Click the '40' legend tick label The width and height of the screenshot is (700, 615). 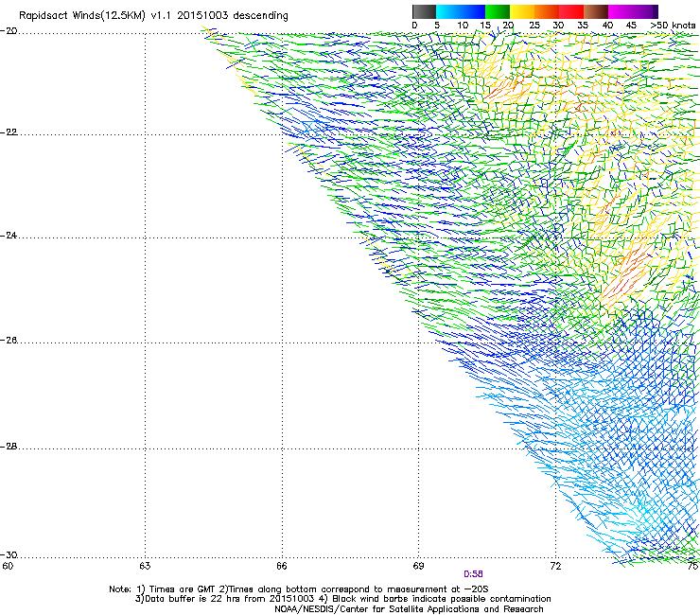point(607,26)
